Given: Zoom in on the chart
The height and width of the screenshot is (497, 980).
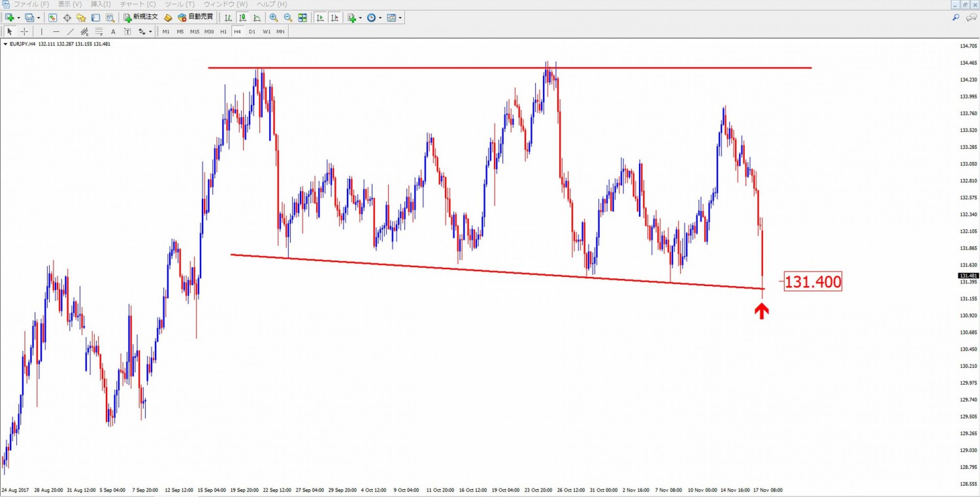Looking at the screenshot, I should (x=274, y=18).
